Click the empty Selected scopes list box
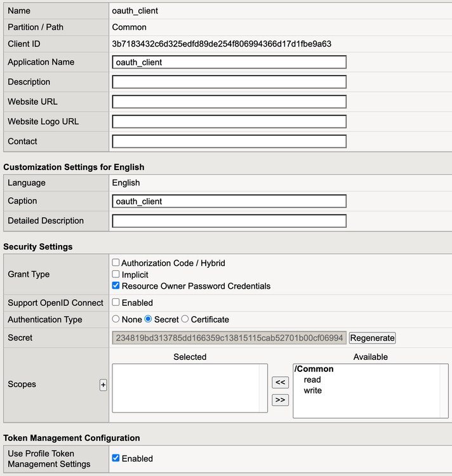The width and height of the screenshot is (452, 476). (186, 388)
